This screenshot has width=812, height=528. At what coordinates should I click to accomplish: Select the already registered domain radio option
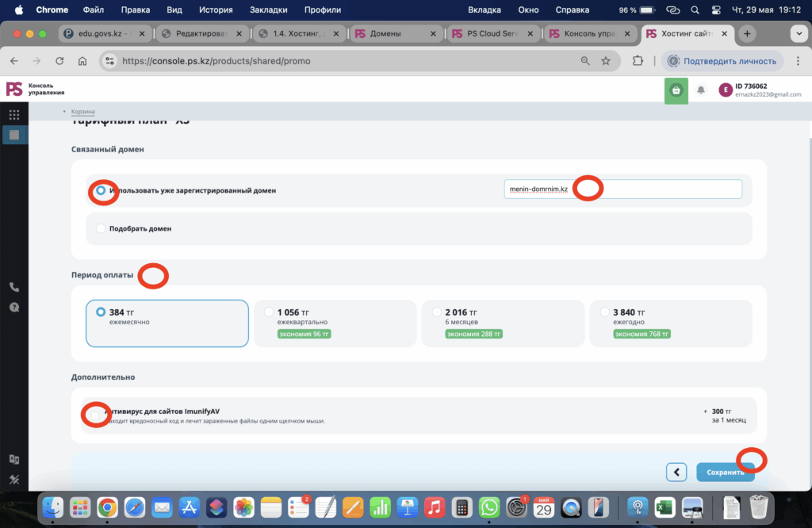point(101,191)
